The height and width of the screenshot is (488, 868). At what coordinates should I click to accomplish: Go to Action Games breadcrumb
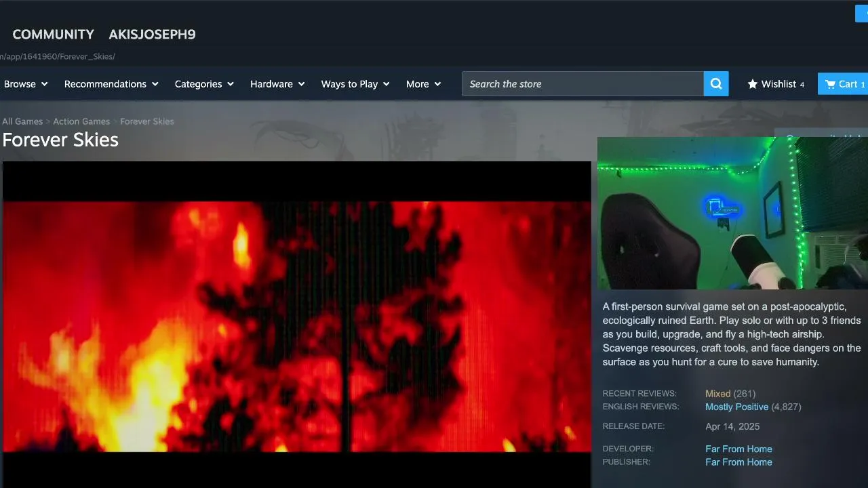tap(81, 121)
